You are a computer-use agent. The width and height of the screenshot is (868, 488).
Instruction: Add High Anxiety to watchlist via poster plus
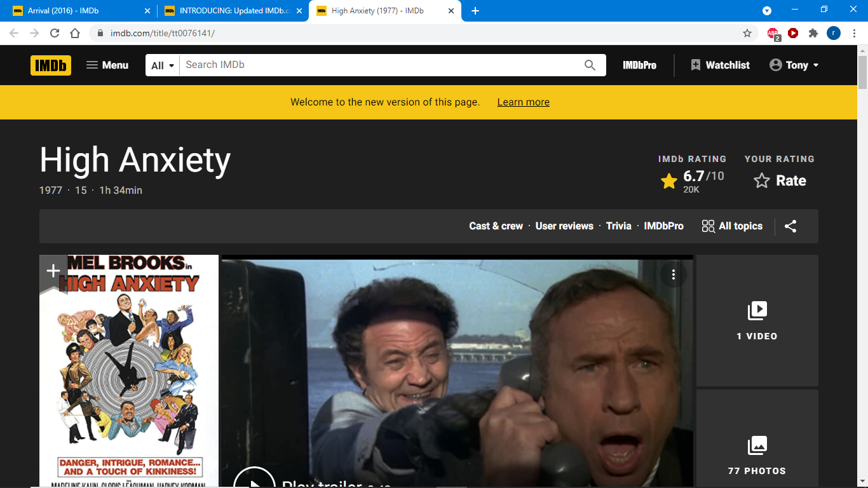(x=53, y=271)
